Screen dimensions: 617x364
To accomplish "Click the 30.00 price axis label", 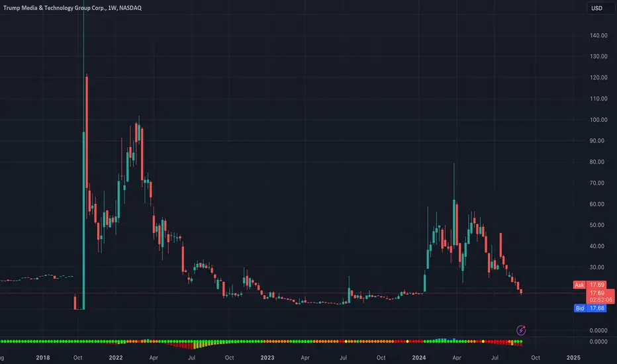I will pyautogui.click(x=598, y=267).
